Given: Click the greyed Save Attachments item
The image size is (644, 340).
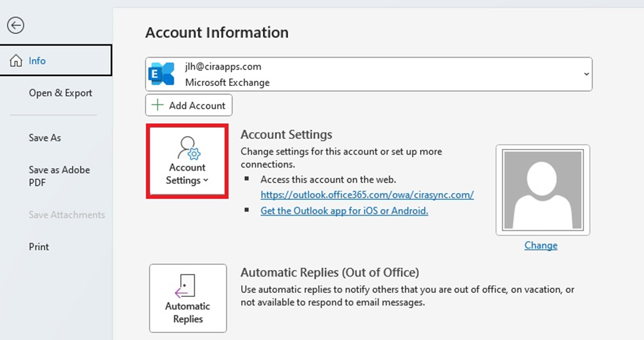Looking at the screenshot, I should [x=67, y=214].
